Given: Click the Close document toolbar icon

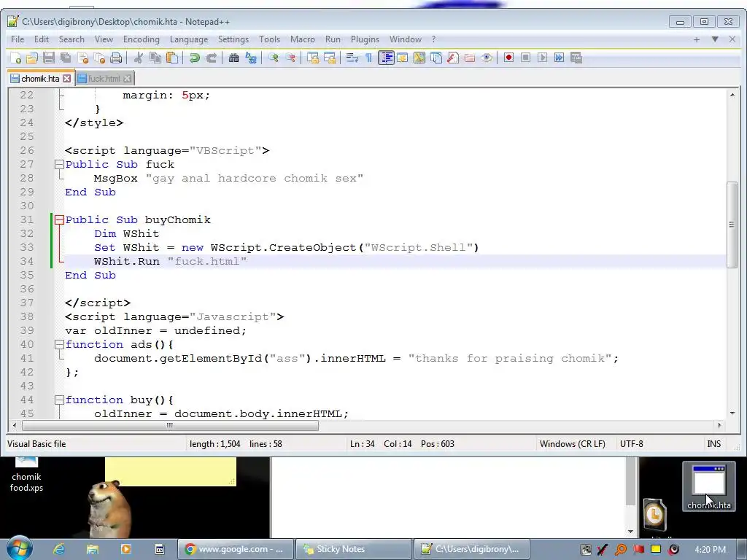Looking at the screenshot, I should (x=82, y=58).
